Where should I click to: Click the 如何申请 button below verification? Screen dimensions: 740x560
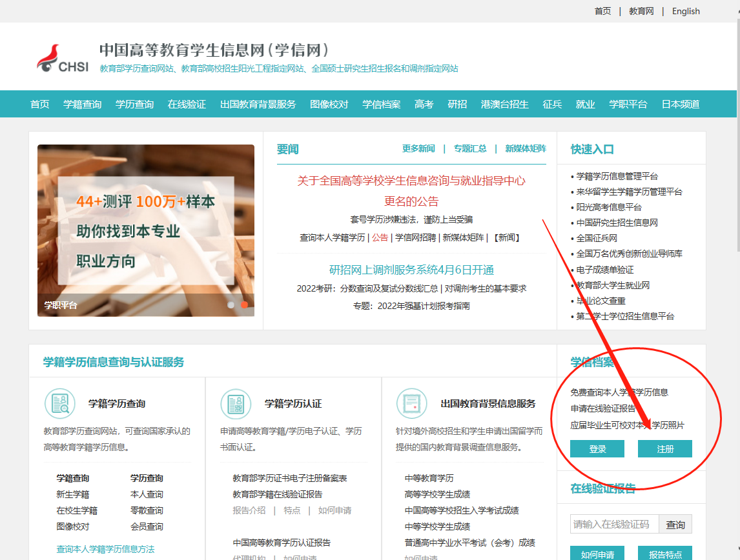pos(597,554)
